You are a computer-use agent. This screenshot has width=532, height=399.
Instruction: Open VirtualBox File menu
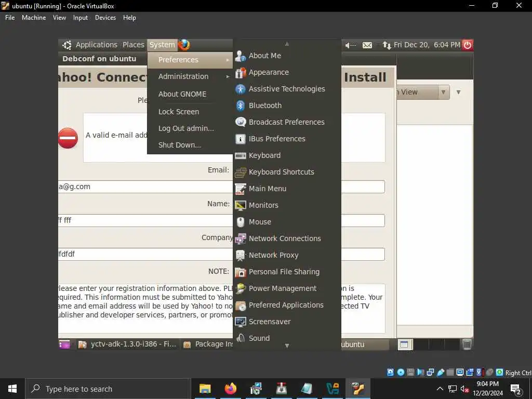tap(10, 18)
